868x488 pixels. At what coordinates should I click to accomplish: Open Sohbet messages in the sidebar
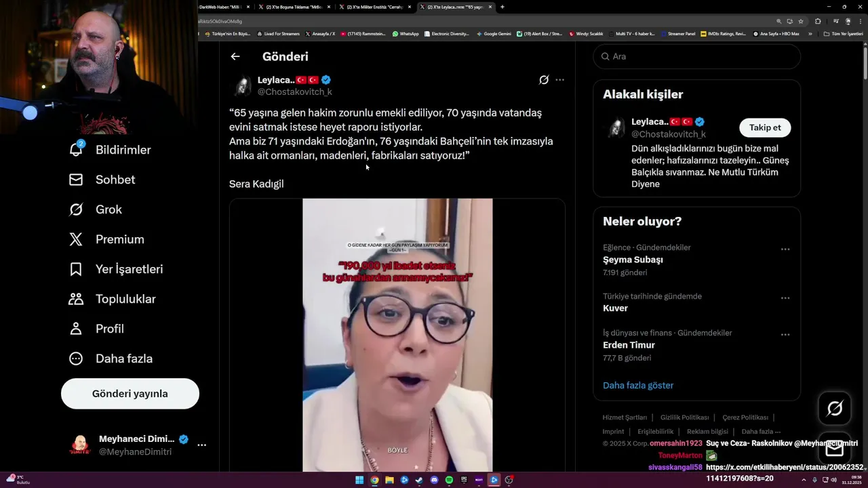coord(102,180)
